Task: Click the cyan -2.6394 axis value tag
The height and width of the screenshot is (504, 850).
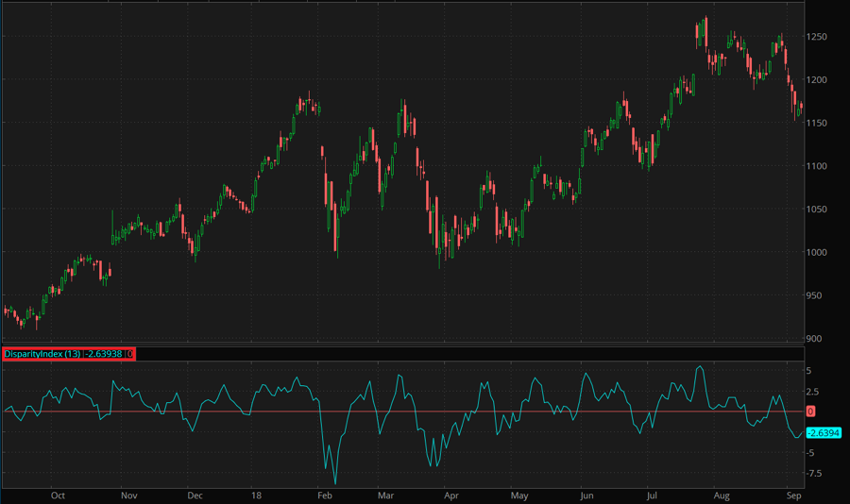Action: click(x=824, y=433)
